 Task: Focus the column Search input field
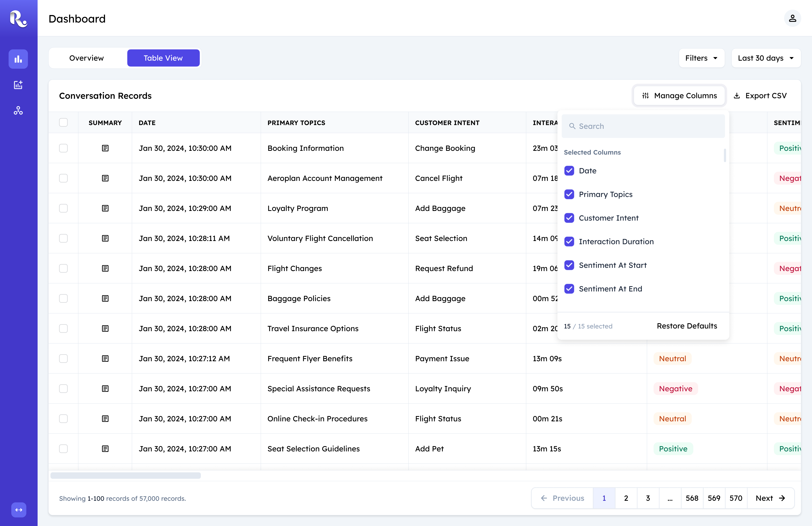pyautogui.click(x=643, y=126)
